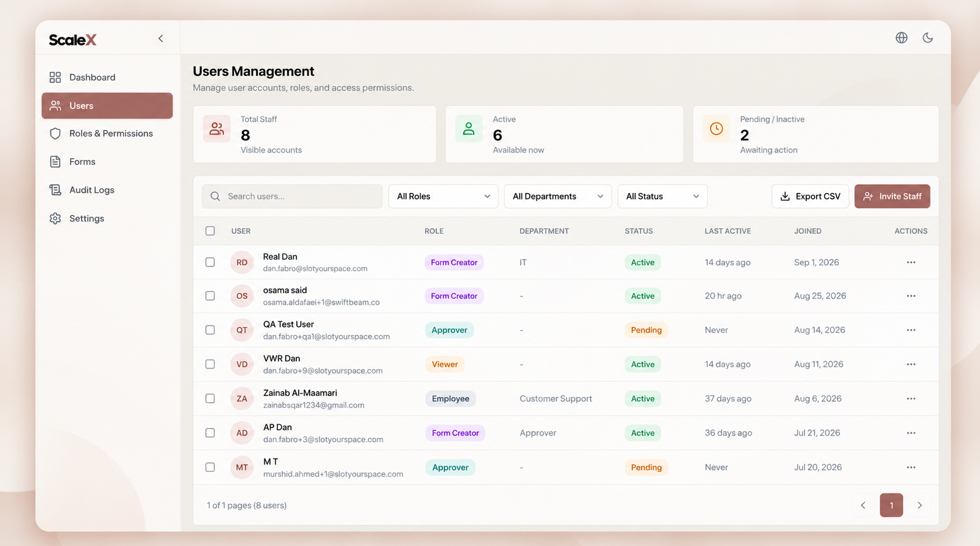This screenshot has height=546, width=980.
Task: Open the All Departments dropdown
Action: [x=557, y=197]
